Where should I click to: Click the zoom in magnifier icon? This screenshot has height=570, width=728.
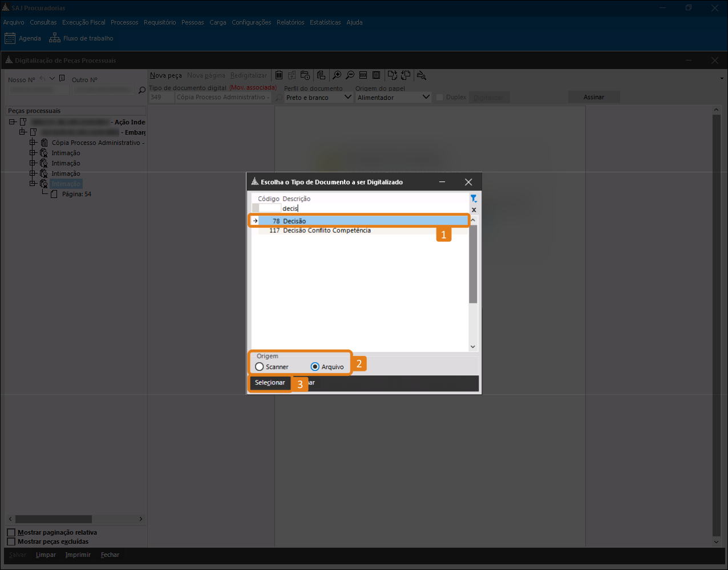(x=337, y=75)
